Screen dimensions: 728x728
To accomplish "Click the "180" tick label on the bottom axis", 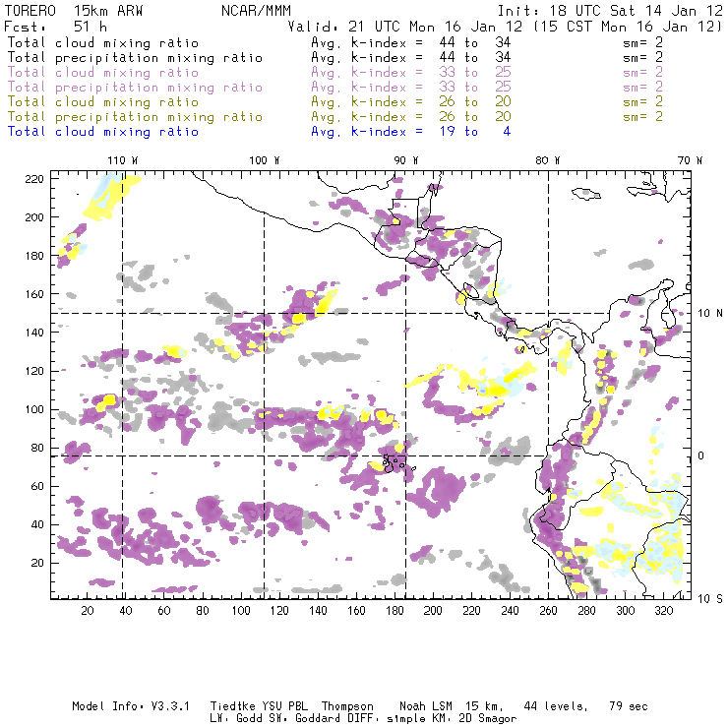I will 394,611.
